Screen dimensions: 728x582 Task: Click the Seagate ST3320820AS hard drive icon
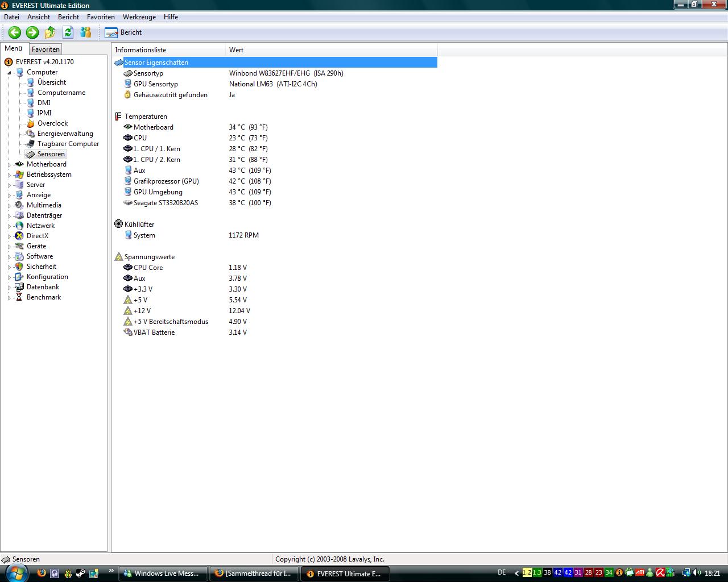(128, 203)
